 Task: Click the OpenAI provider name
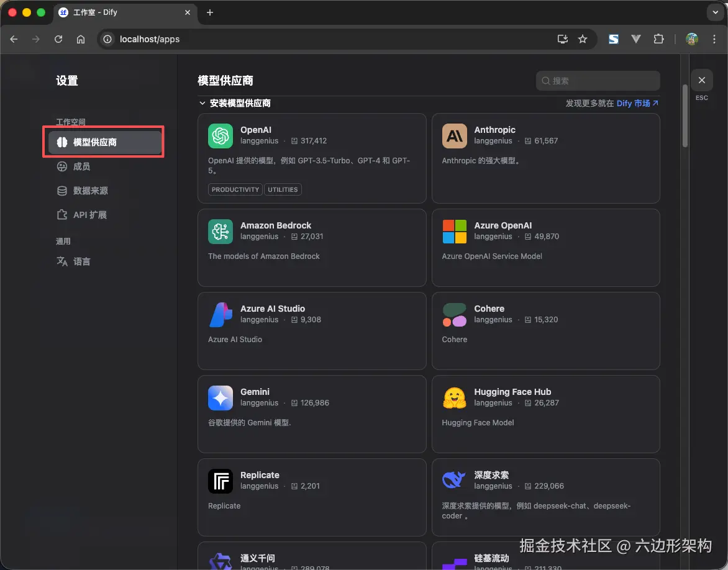pos(256,130)
